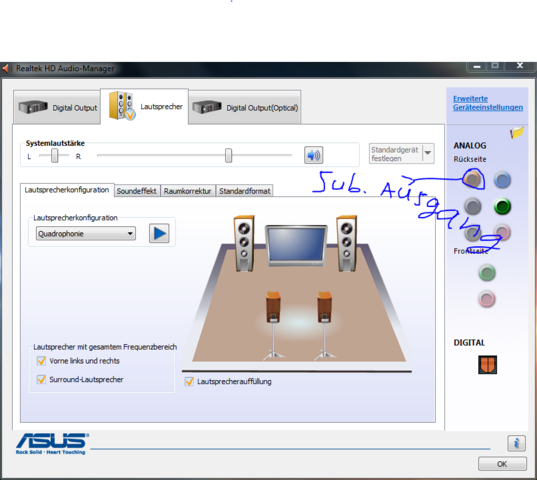Click the orange rear panel audio jack
Screen dimensions: 537x480
click(472, 179)
